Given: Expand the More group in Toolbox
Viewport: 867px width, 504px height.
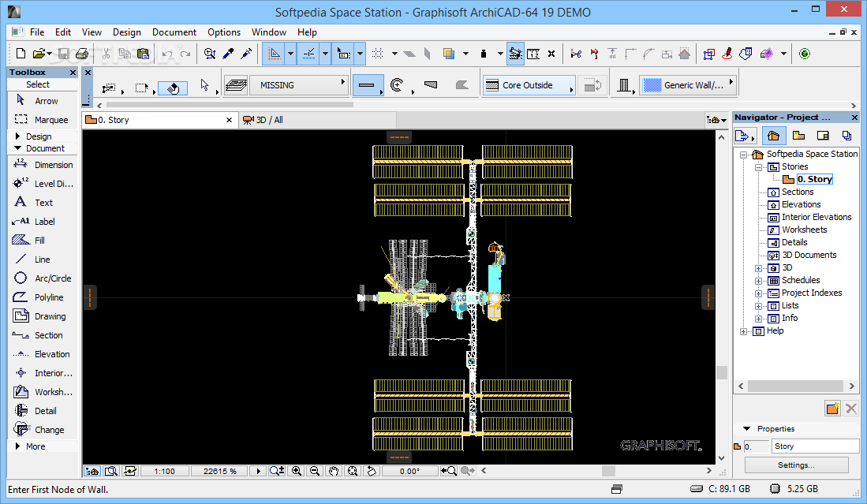Looking at the screenshot, I should pos(17,446).
